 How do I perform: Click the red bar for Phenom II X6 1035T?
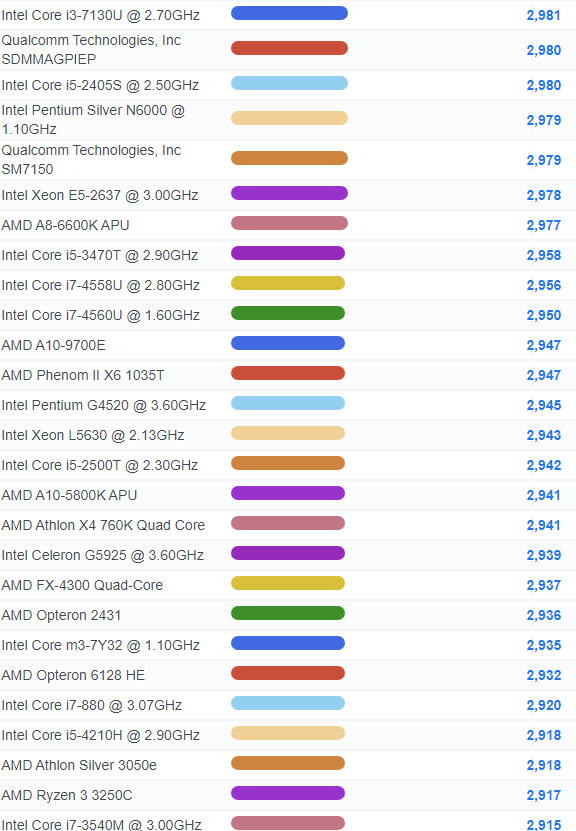(x=288, y=373)
